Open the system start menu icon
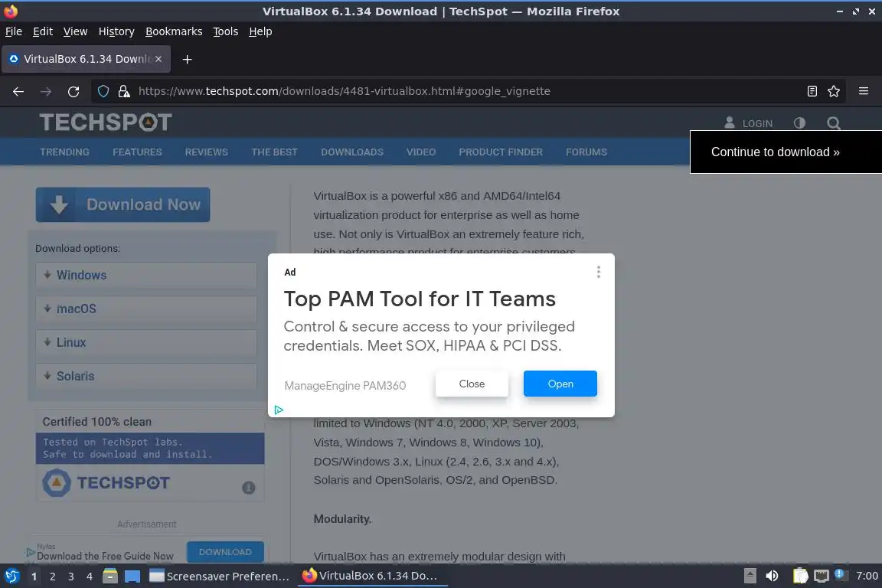 (x=11, y=576)
